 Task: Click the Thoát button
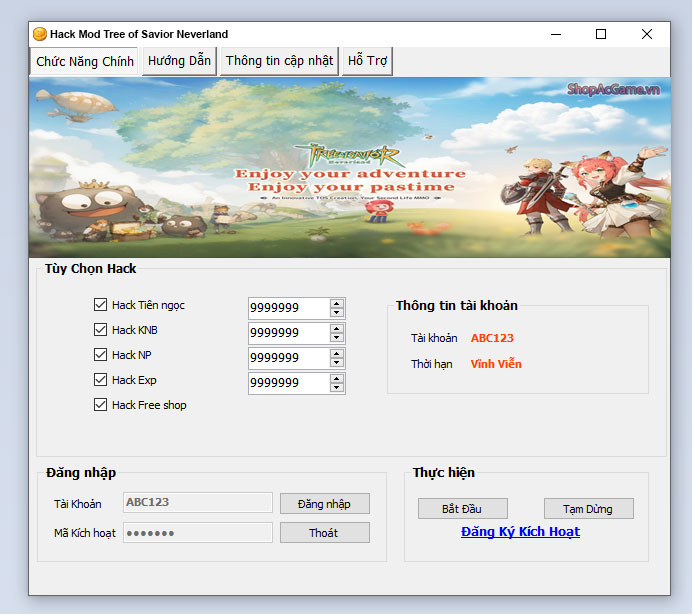(x=324, y=533)
